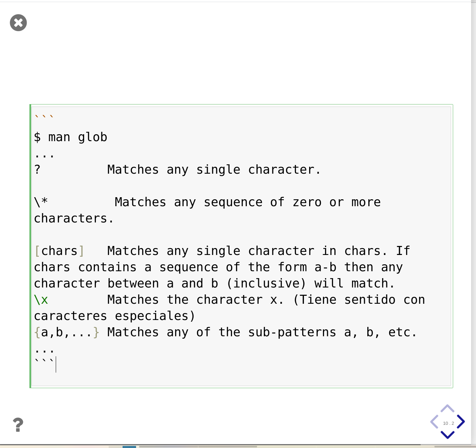The height and width of the screenshot is (448, 476).
Task: Navigate down to the next vertical slide
Action: click(x=448, y=435)
